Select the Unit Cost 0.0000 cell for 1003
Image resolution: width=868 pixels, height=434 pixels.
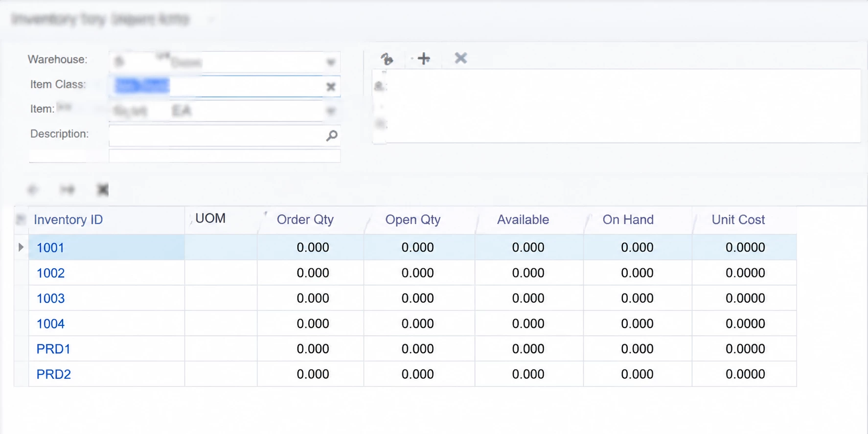[x=745, y=298]
